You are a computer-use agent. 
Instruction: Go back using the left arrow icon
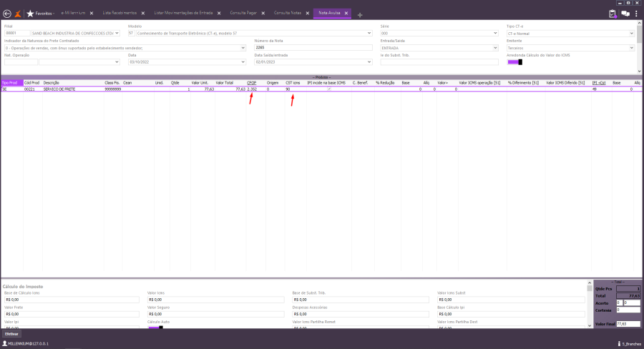coord(7,14)
